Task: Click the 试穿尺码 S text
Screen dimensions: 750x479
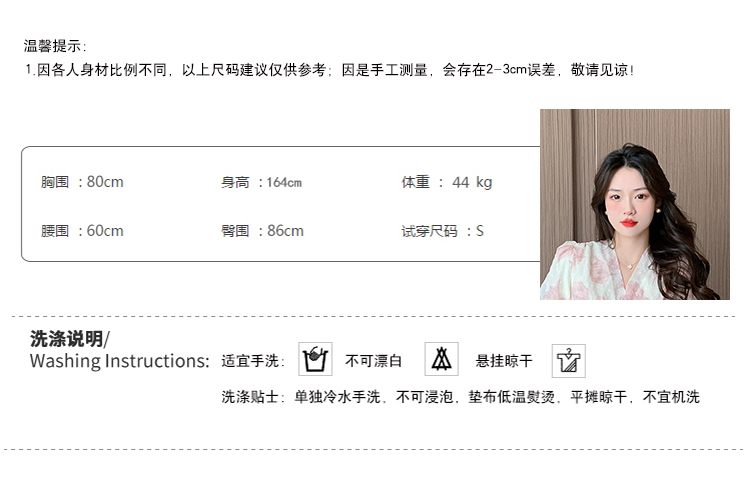Action: (x=442, y=231)
